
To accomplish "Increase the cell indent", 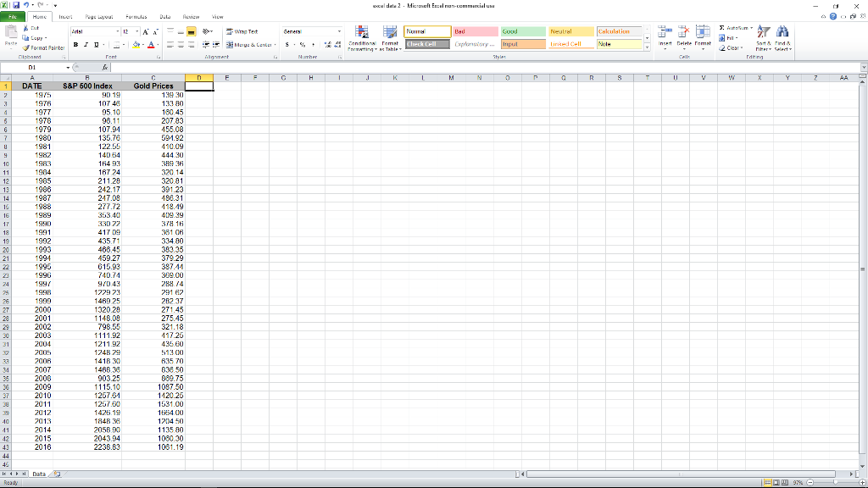I will [216, 45].
